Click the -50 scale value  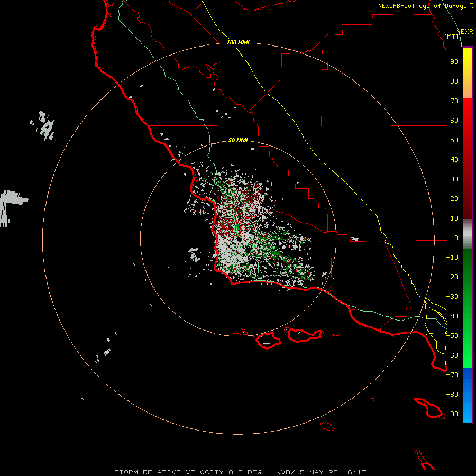pos(452,336)
